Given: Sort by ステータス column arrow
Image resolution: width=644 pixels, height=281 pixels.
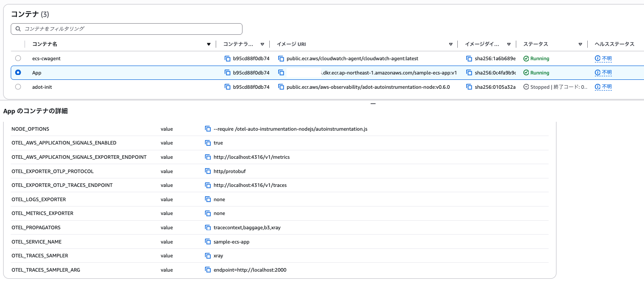Looking at the screenshot, I should click(x=580, y=44).
